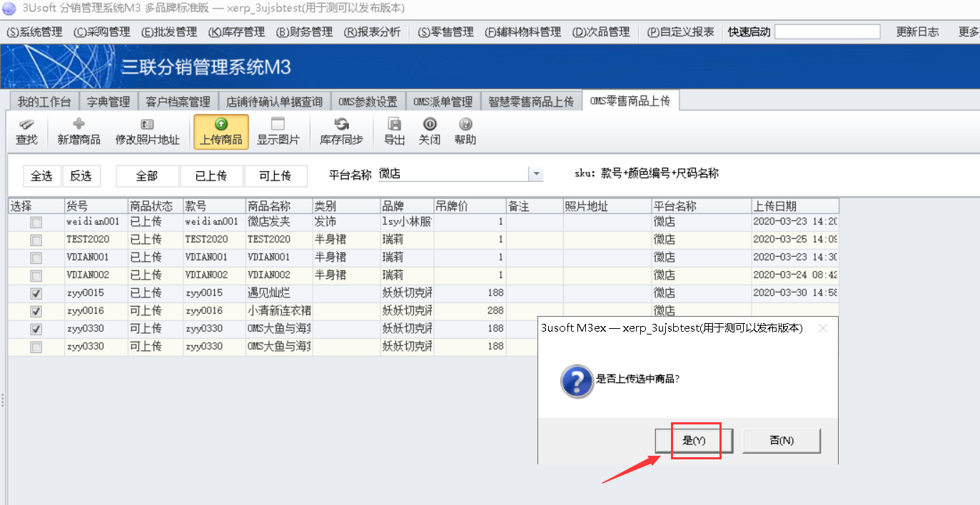
Task: Sort by the 商品状态 column header
Action: 156,206
